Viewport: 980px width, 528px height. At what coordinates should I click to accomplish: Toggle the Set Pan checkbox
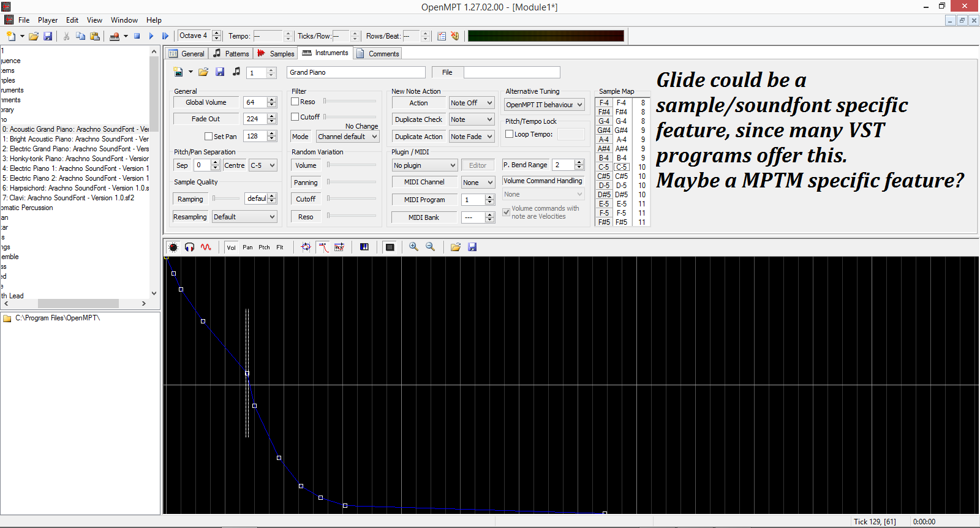coord(209,137)
